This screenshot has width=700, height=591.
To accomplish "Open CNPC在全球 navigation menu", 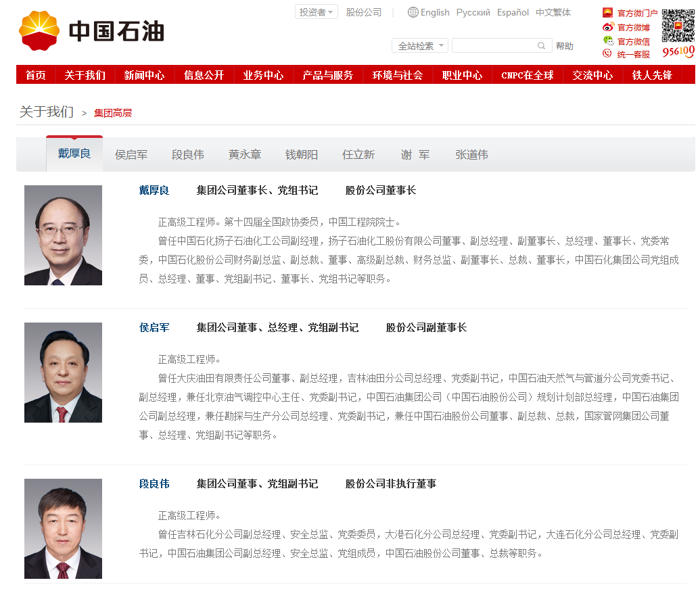I will [528, 75].
